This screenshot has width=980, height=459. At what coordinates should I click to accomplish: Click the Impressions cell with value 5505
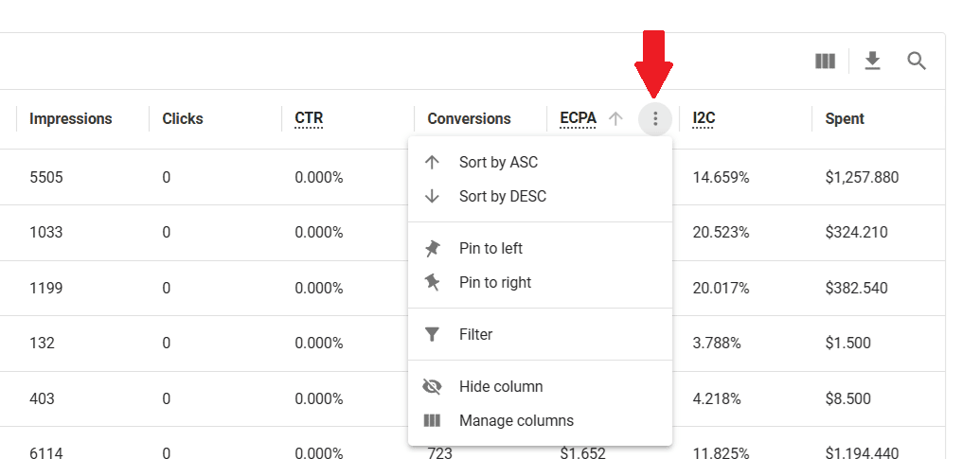(46, 177)
